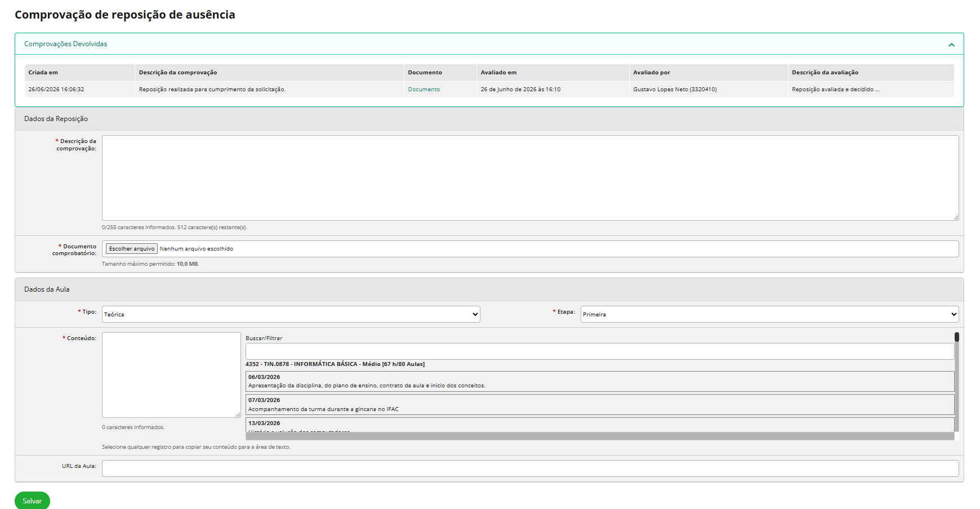The height and width of the screenshot is (509, 980).
Task: Click the Escolher arquivo button
Action: pos(132,249)
